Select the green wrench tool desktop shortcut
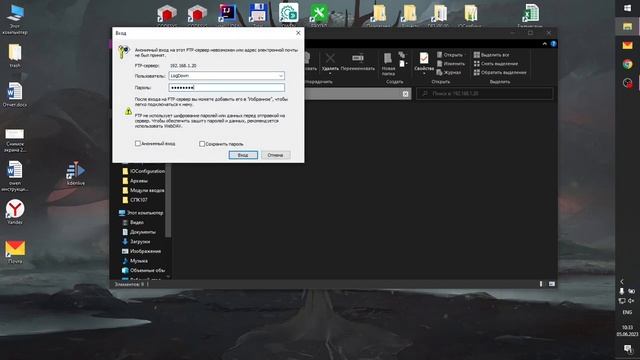 click(x=319, y=13)
